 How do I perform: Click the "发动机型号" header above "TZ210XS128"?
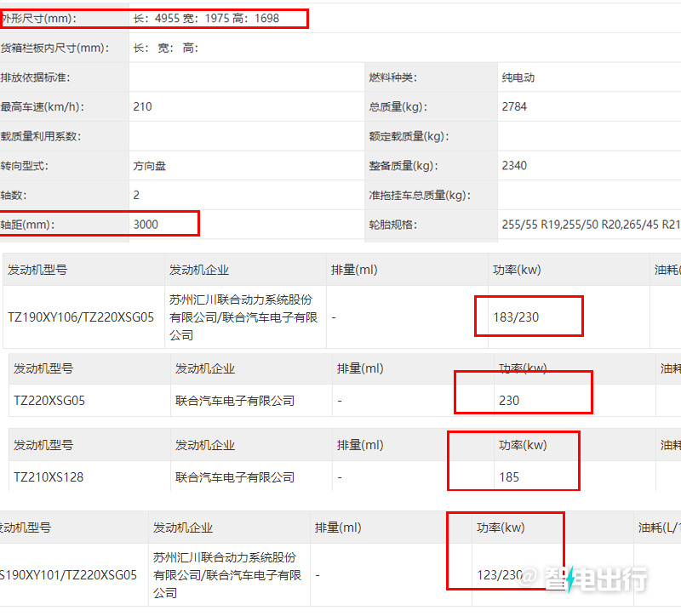pyautogui.click(x=43, y=445)
